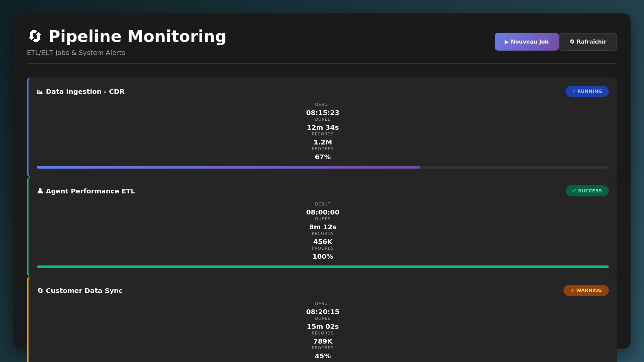644x362 pixels.
Task: Open the Data Ingestion - CDR job title
Action: coord(85,92)
